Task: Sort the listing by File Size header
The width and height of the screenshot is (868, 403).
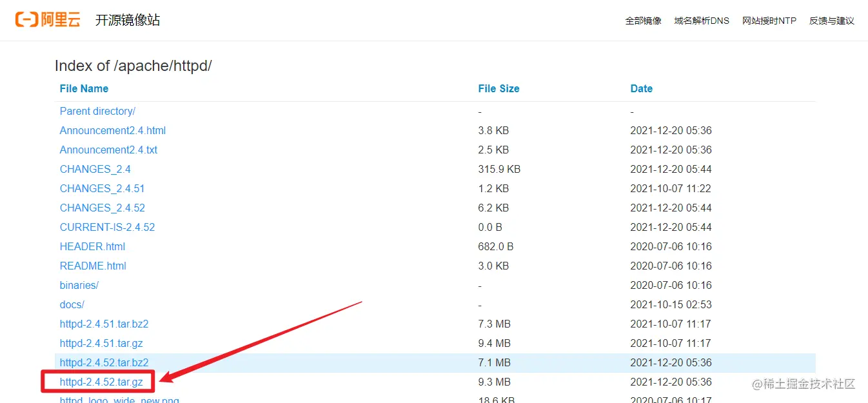Action: coord(498,88)
